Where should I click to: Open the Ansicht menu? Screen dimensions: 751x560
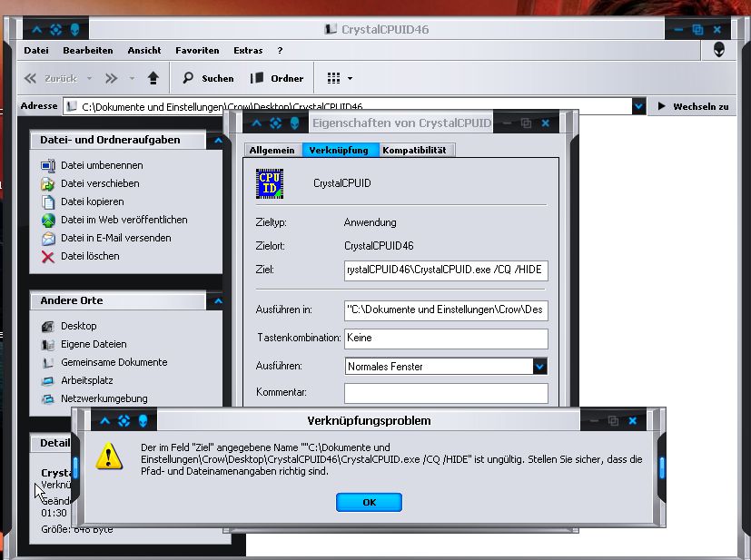tap(144, 50)
